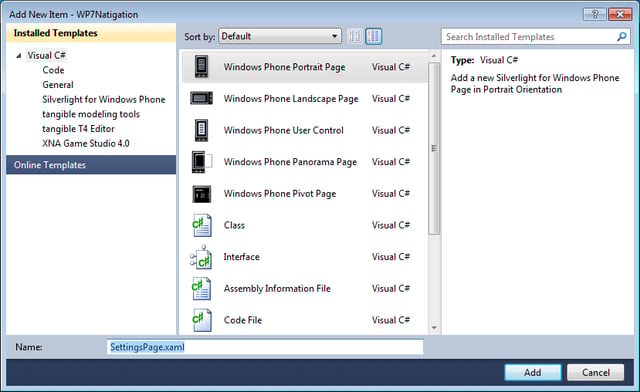The height and width of the screenshot is (392, 640).
Task: Click 'Visual C#' label in Class row
Action: pyautogui.click(x=391, y=225)
